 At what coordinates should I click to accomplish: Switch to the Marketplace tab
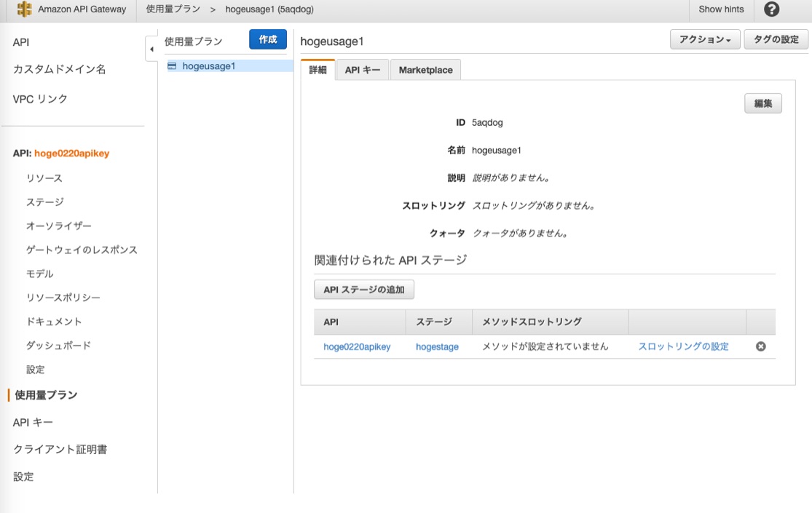tap(425, 70)
